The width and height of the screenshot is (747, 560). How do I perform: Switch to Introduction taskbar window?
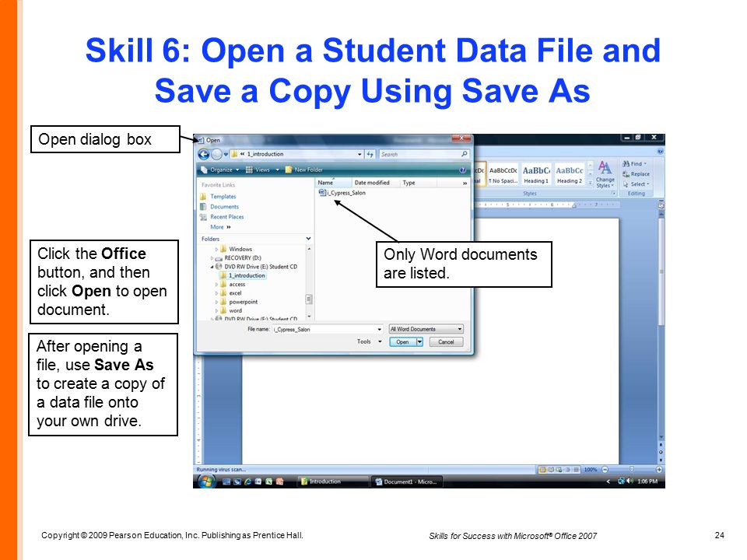[332, 481]
